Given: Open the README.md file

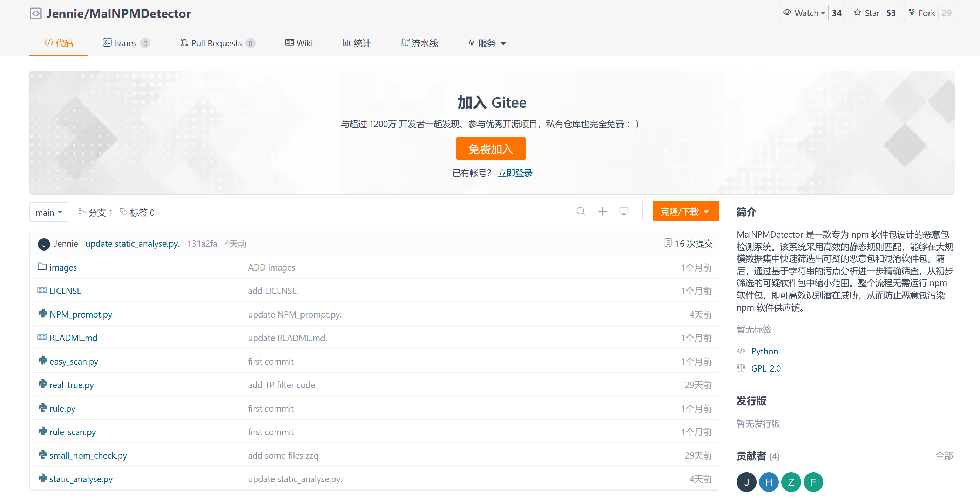Looking at the screenshot, I should (73, 338).
